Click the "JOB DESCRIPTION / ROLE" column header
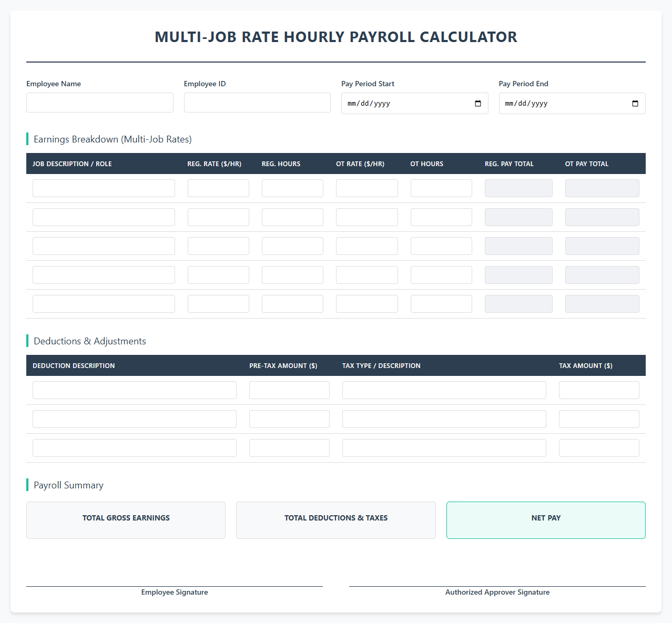The height and width of the screenshot is (623, 672). 72,164
